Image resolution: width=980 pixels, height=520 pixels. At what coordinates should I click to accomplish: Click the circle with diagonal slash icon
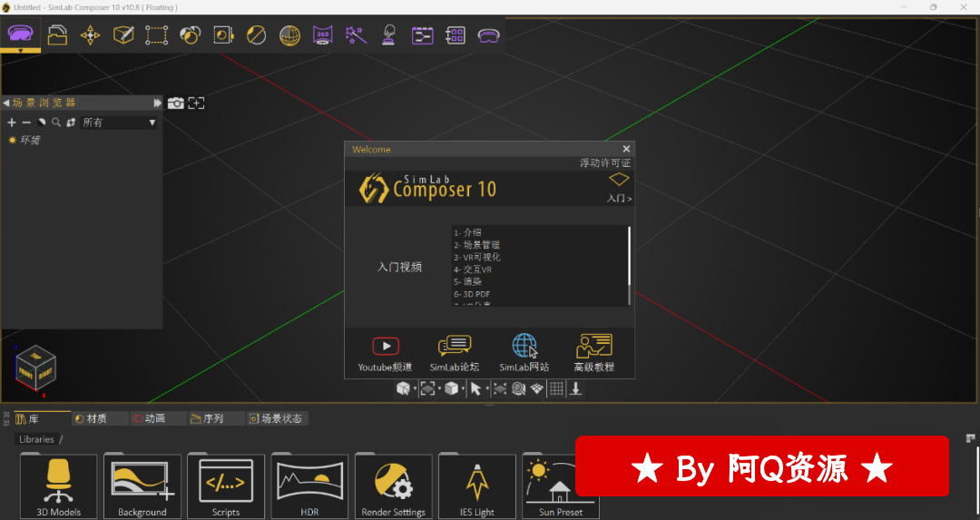[256, 35]
